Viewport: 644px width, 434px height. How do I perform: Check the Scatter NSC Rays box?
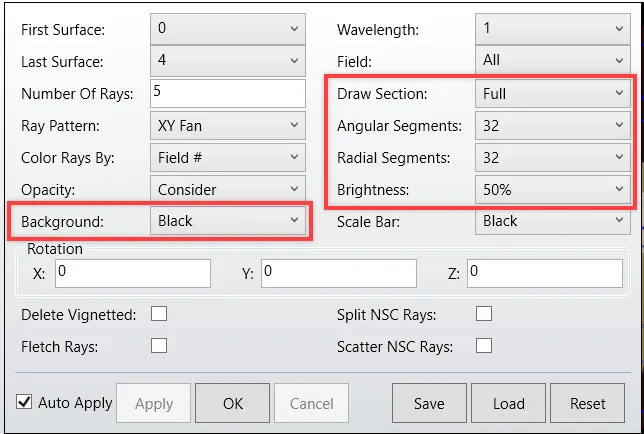pyautogui.click(x=484, y=346)
